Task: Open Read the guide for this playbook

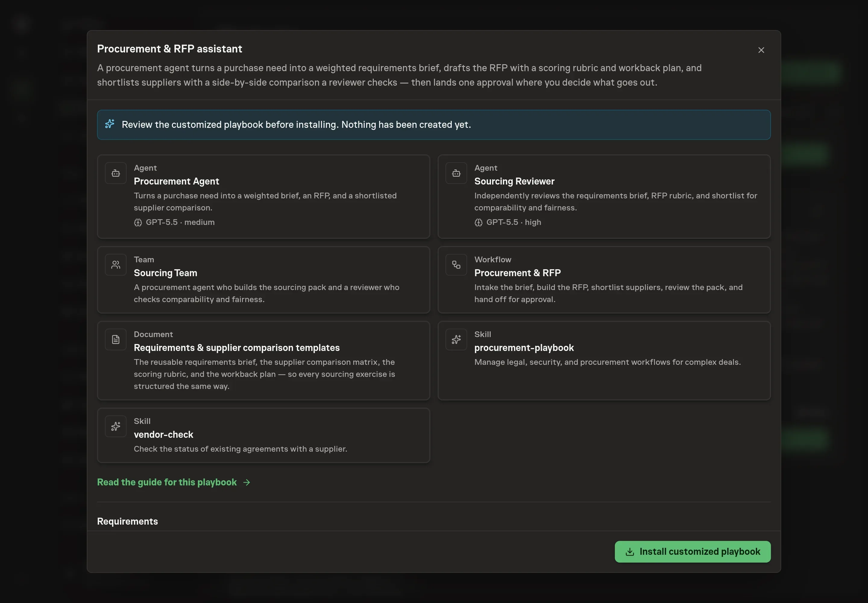Action: 173,482
